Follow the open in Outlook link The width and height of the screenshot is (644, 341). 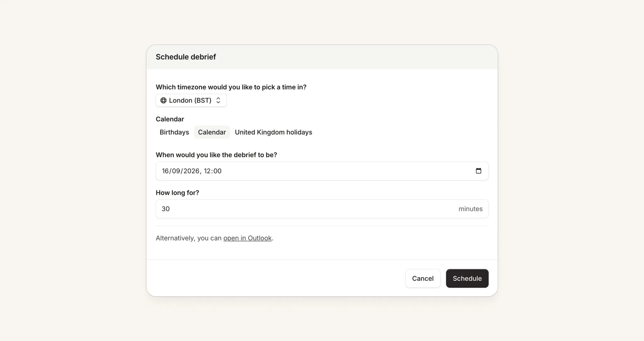[x=247, y=238]
